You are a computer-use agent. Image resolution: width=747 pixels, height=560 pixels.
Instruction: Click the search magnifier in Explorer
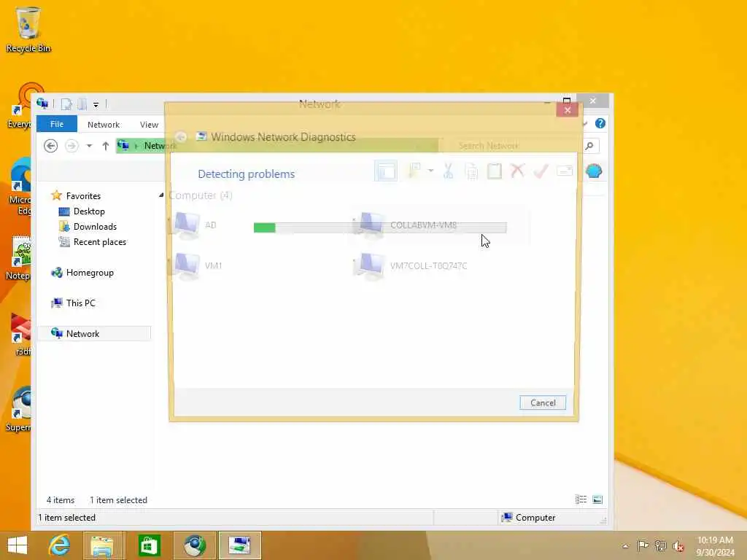point(589,146)
